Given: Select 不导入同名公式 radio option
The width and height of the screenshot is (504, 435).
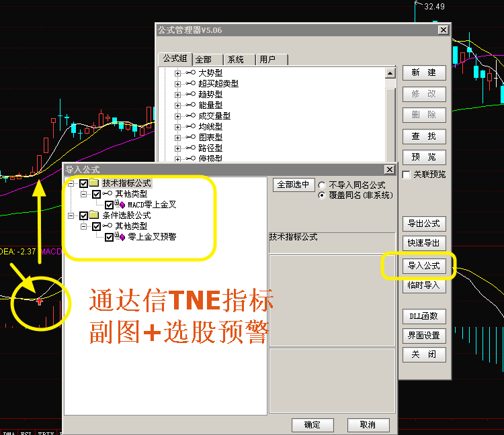Looking at the screenshot, I should tap(322, 185).
